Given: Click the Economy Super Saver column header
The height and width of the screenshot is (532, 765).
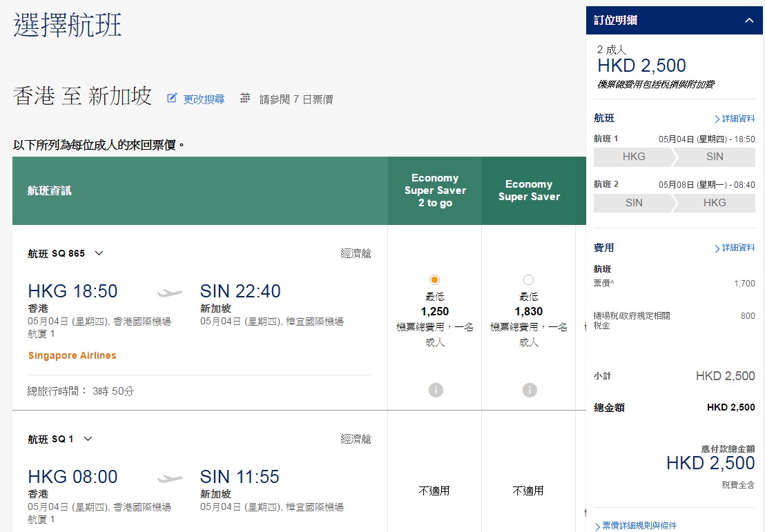Looking at the screenshot, I should 529,190.
